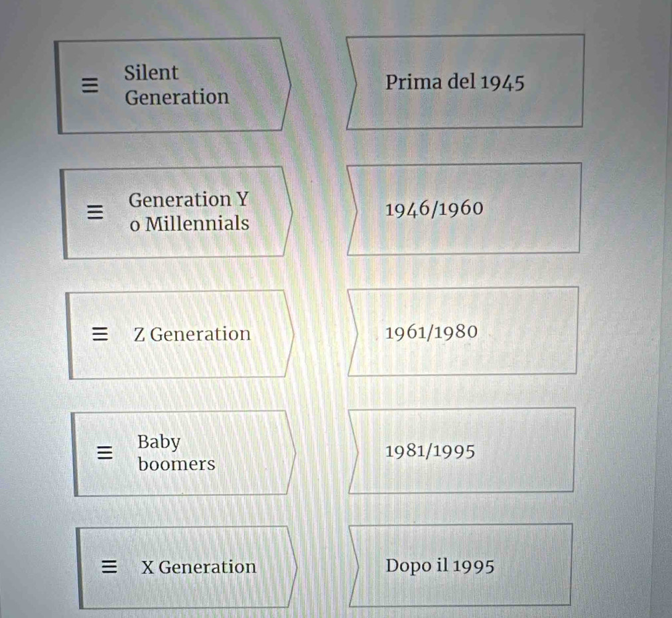Select the 1946/1960 answer slot
The width and height of the screenshot is (672, 618).
coord(464,210)
